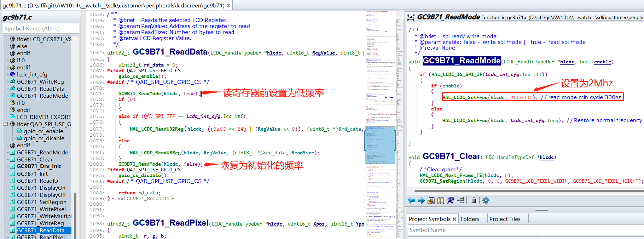Click the hash icon beside ifdef LCD_GC9B71_VS

point(12,39)
